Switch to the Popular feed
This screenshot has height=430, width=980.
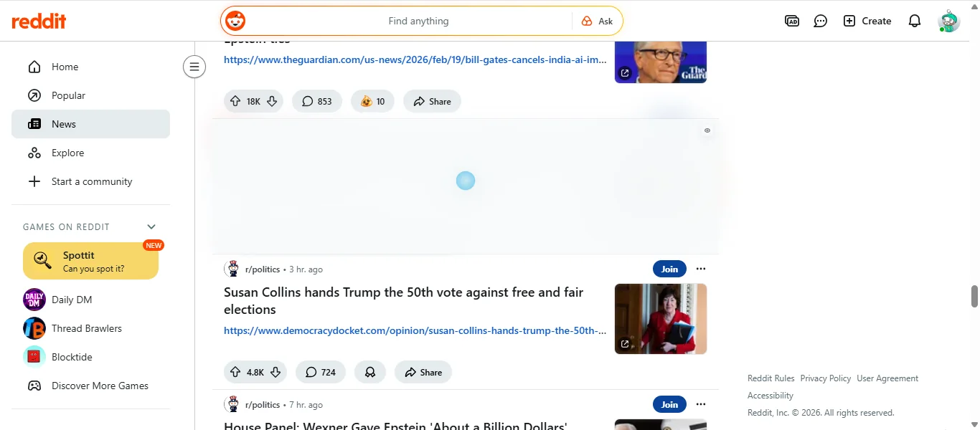click(68, 95)
